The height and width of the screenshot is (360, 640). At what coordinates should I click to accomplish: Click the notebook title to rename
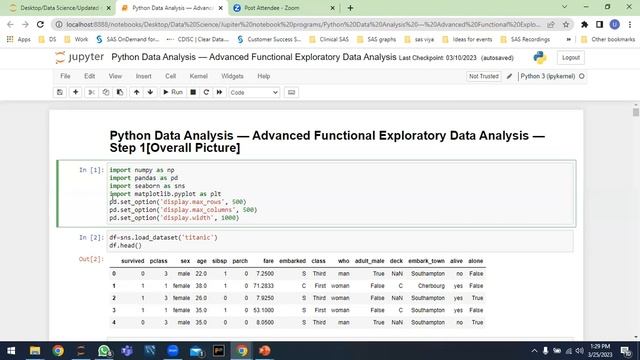pyautogui.click(x=253, y=57)
